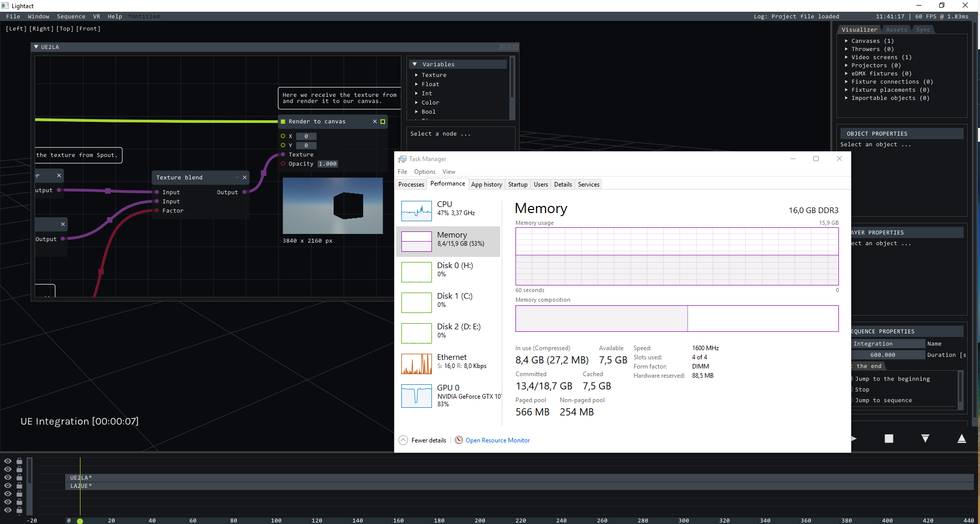Hide the top layer using its eye toggle
Screen dimensions: 980x524
click(x=7, y=461)
